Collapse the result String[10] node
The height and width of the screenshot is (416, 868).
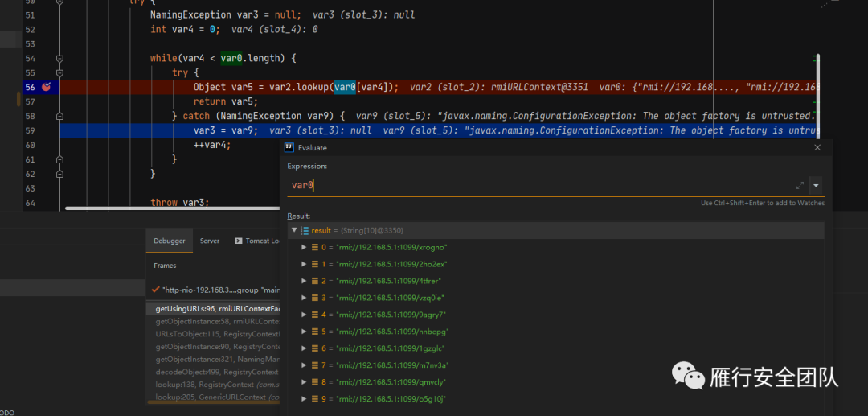click(x=294, y=230)
